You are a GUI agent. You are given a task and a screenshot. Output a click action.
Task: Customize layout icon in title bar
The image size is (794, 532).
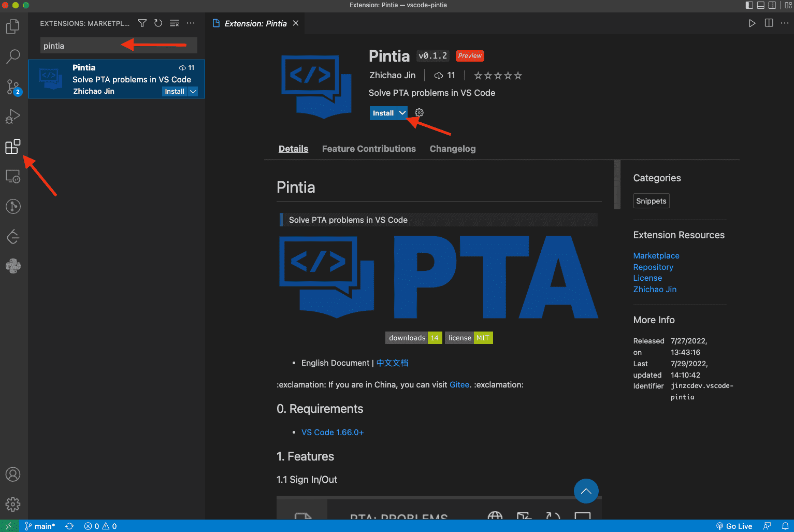(788, 5)
